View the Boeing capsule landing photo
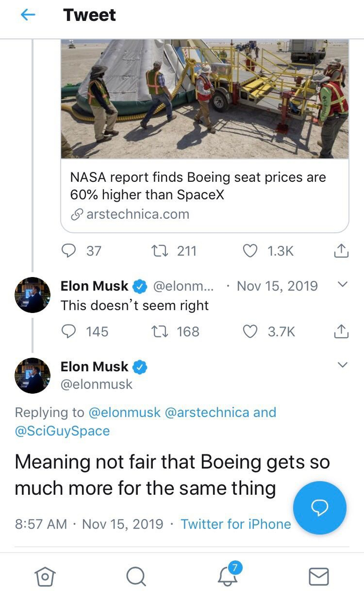This screenshot has width=364, height=591. point(204,99)
